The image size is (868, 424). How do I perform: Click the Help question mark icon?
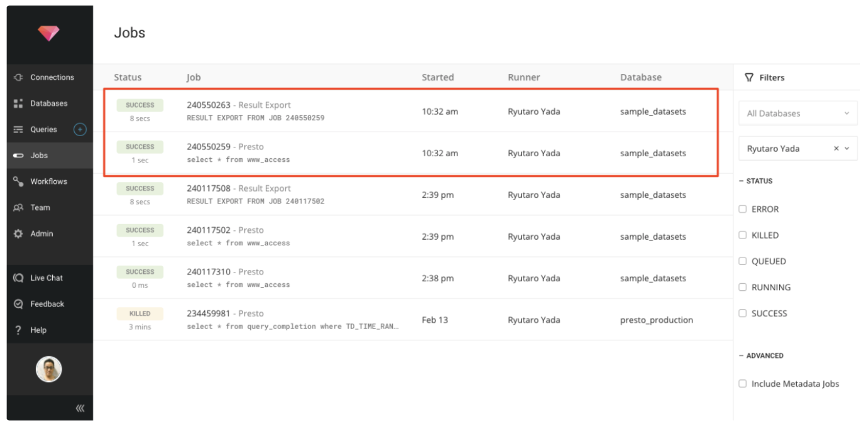(19, 330)
